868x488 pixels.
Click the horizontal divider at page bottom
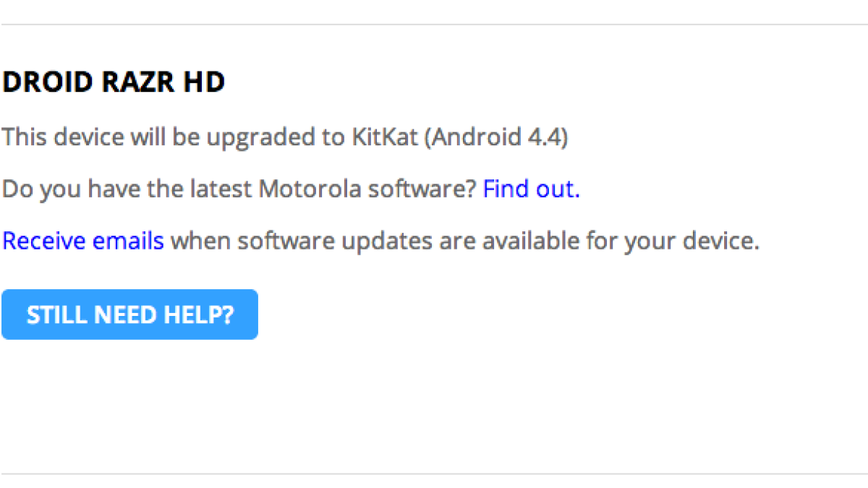point(434,474)
